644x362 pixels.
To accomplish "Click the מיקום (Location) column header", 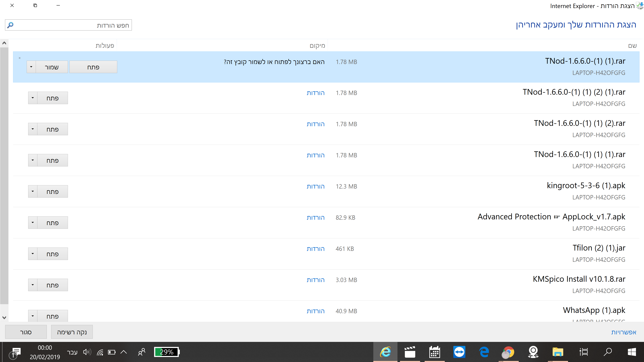I will tap(317, 45).
